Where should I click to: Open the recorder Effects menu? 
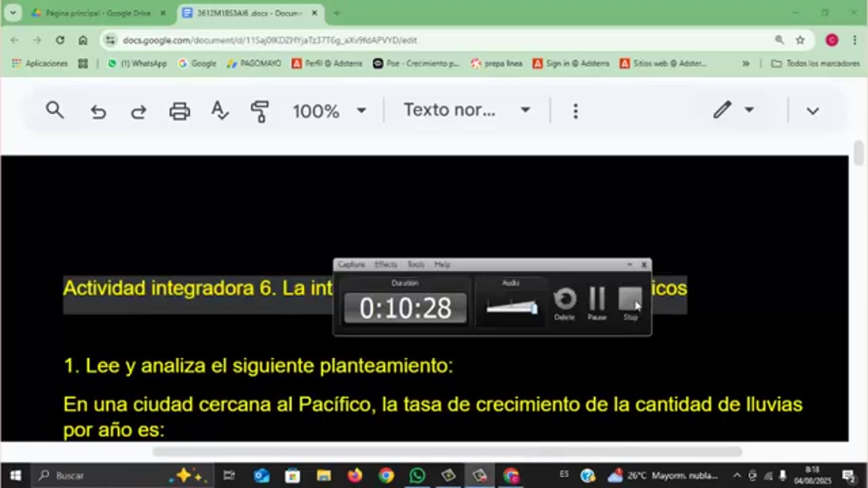point(386,264)
